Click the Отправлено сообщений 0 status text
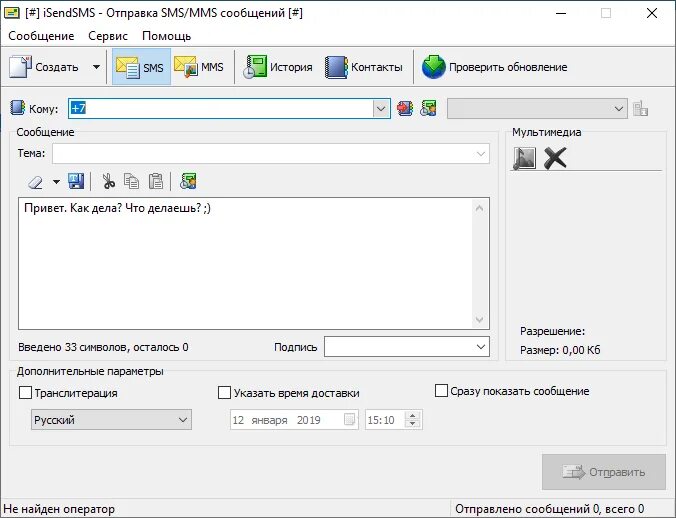 (x=550, y=509)
